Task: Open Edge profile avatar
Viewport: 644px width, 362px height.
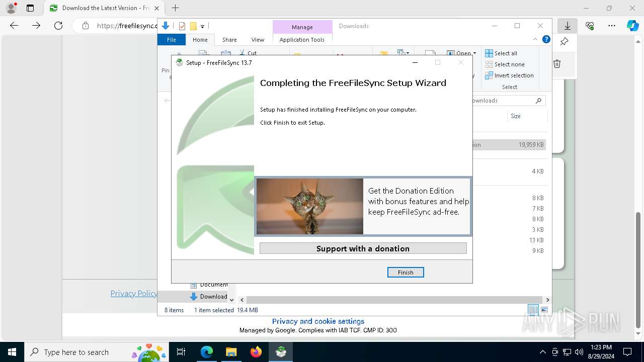Action: [x=11, y=8]
